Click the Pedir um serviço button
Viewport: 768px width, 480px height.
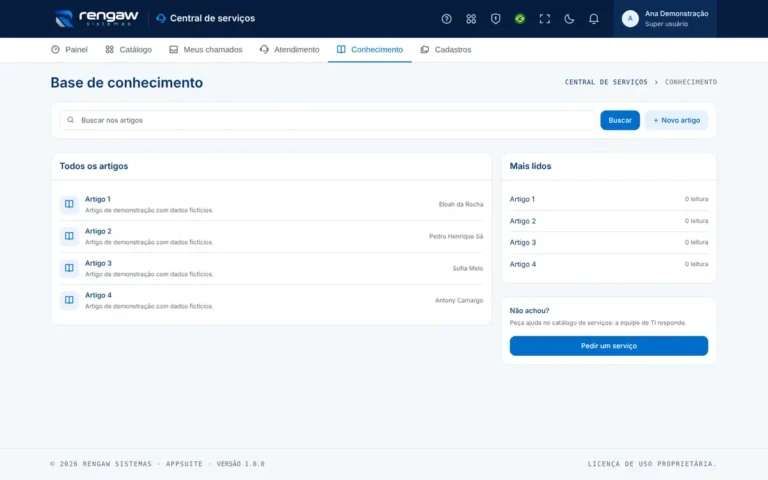[x=608, y=346]
